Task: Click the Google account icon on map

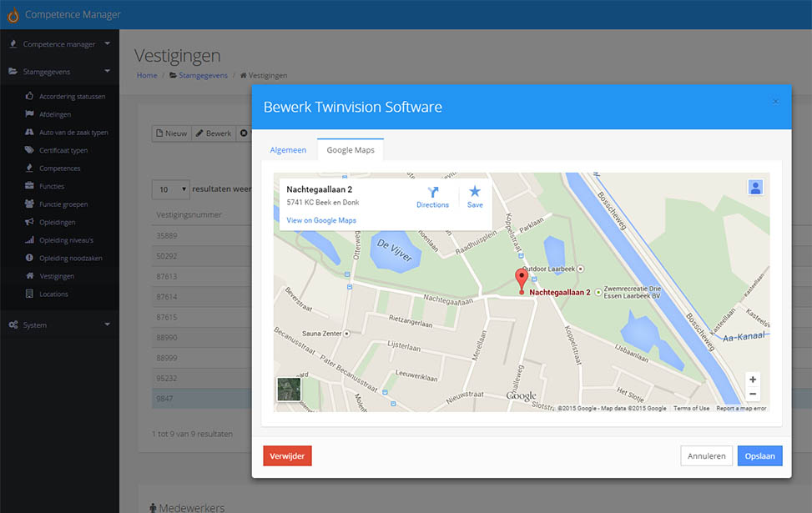Action: click(x=755, y=188)
